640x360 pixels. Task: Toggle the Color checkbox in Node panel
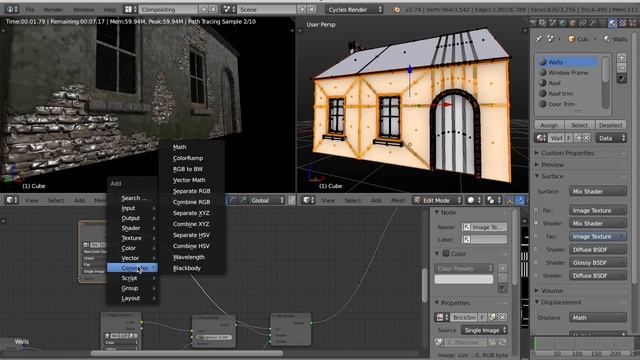point(446,253)
